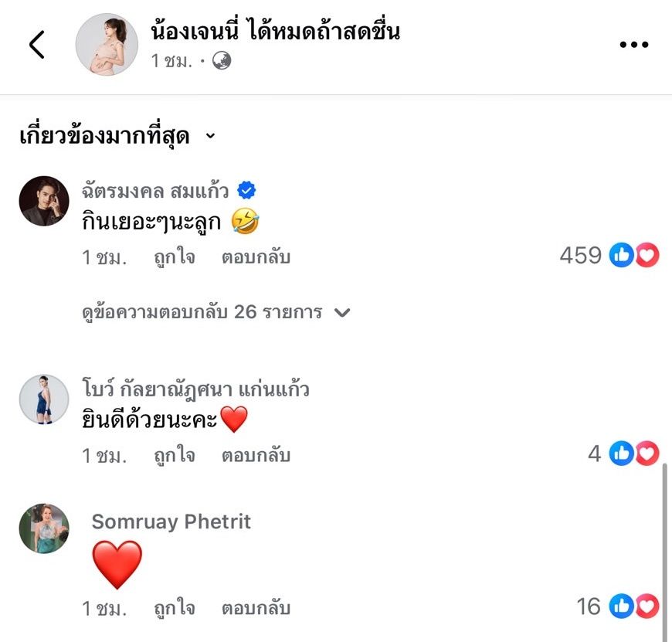Reply to โบว์ กัลยาณัฎศนา's comment

pos(256,456)
